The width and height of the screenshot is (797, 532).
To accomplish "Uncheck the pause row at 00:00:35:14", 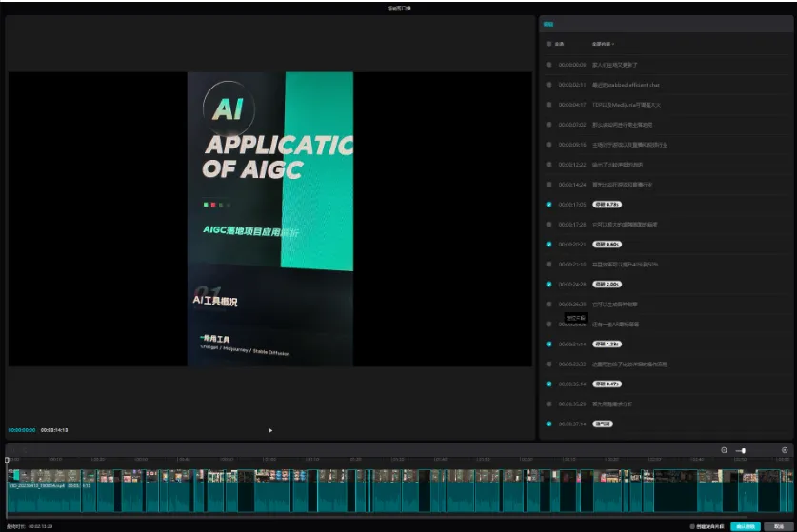I will pos(548,384).
